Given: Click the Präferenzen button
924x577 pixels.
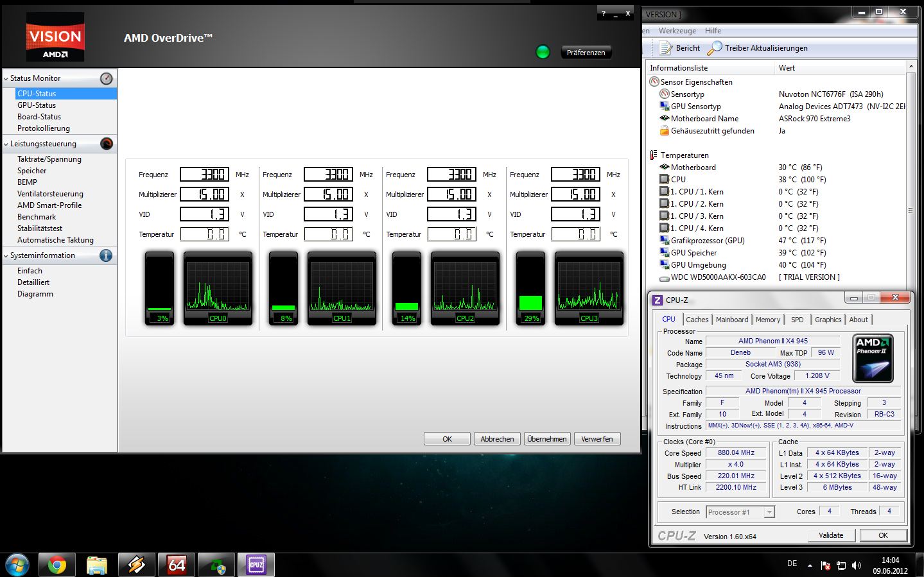Looking at the screenshot, I should coord(586,53).
